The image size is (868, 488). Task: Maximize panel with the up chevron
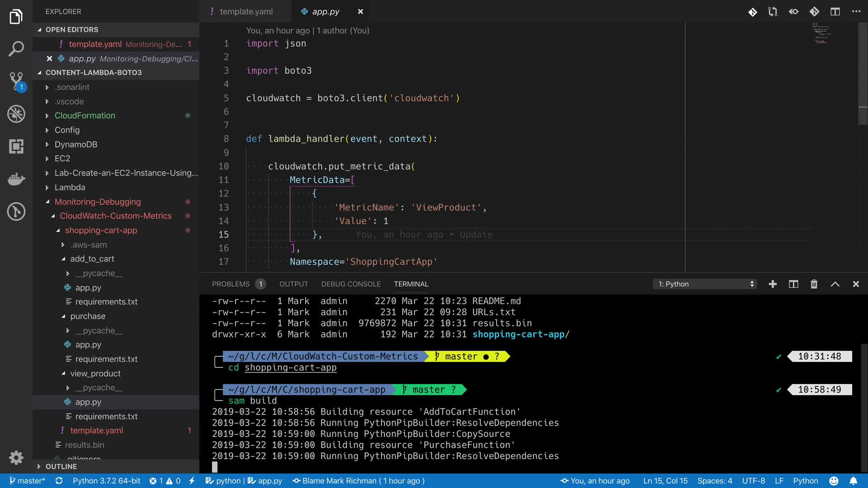coord(835,284)
